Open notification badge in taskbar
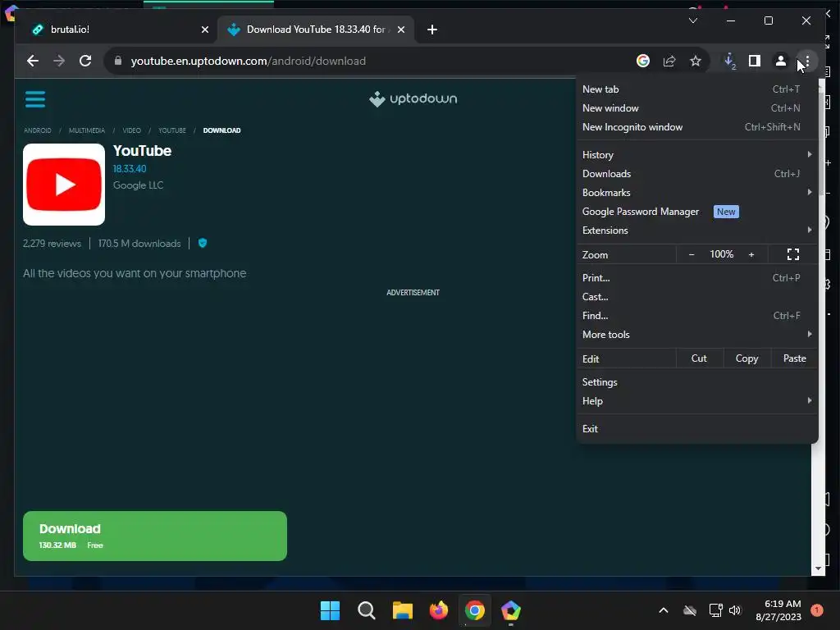This screenshot has height=630, width=840. point(816,610)
